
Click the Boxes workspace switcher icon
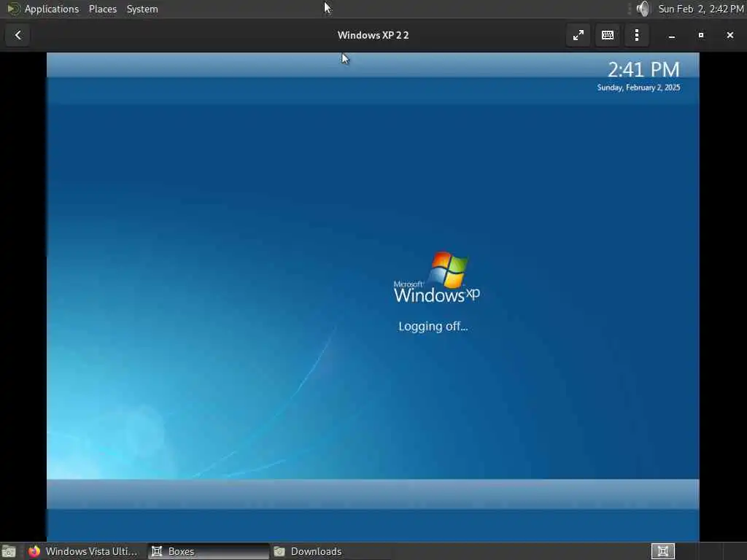(662, 551)
